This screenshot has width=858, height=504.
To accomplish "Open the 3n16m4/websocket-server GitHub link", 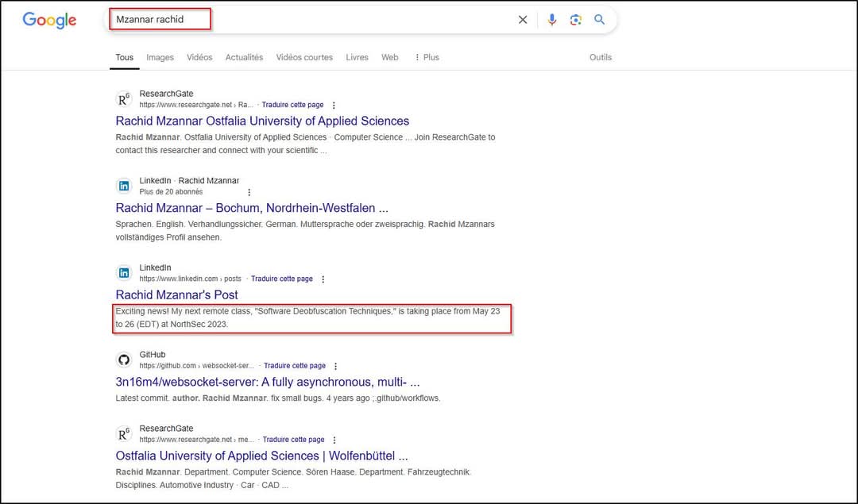I will coord(267,383).
